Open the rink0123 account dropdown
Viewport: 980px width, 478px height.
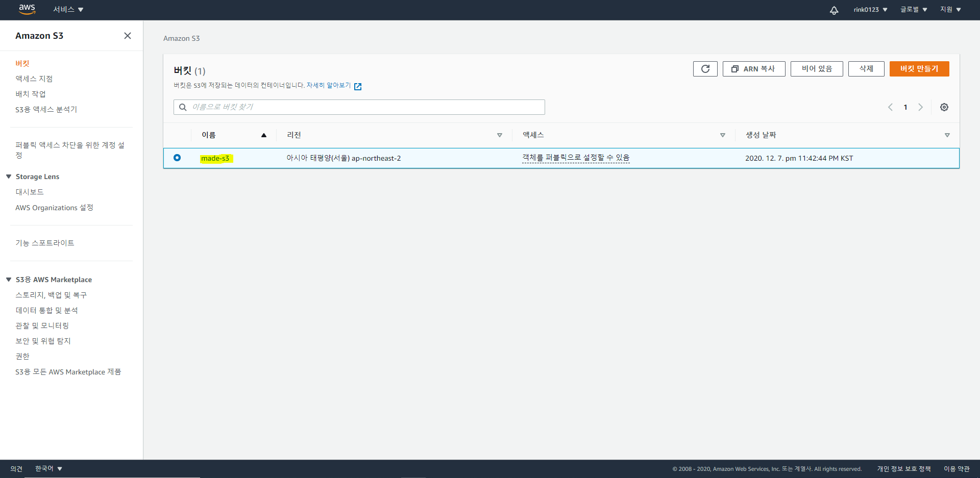click(x=870, y=10)
